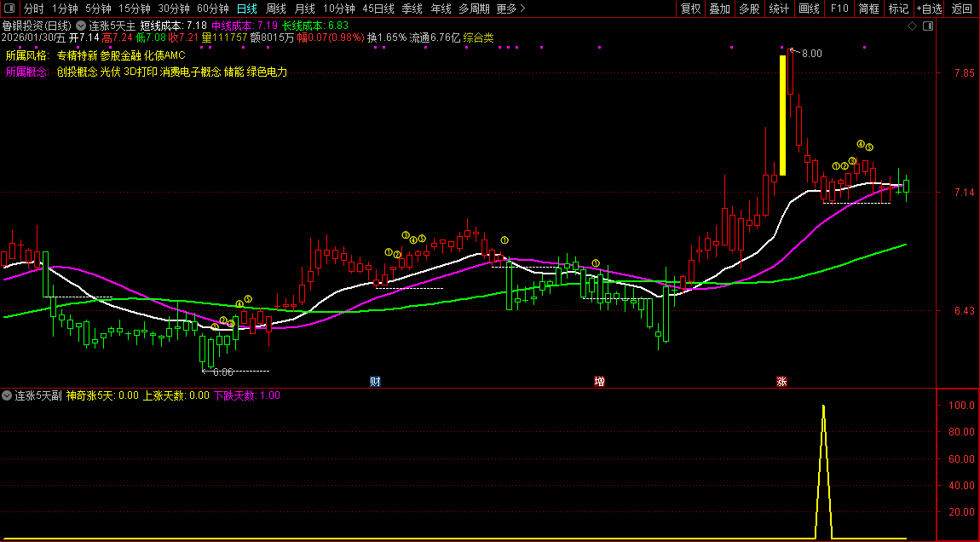Open the 统计 statistics tool
The image size is (980, 542).
pos(779,9)
